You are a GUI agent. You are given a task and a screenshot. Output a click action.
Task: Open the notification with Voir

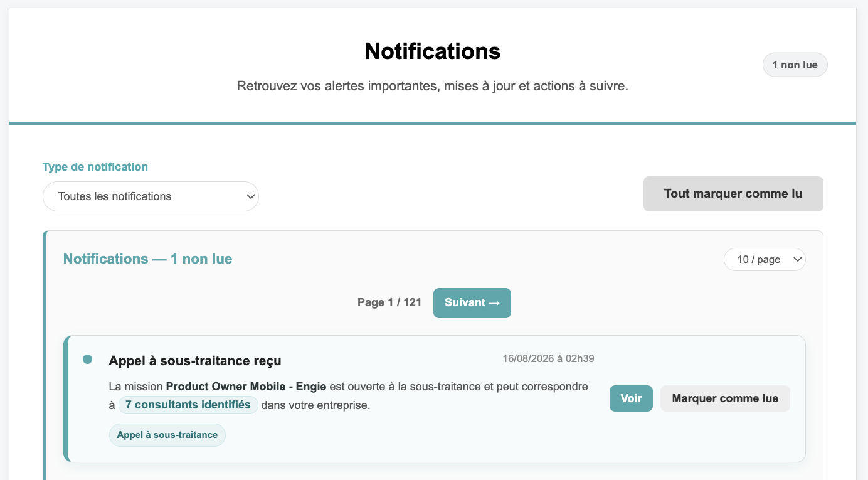[631, 398]
